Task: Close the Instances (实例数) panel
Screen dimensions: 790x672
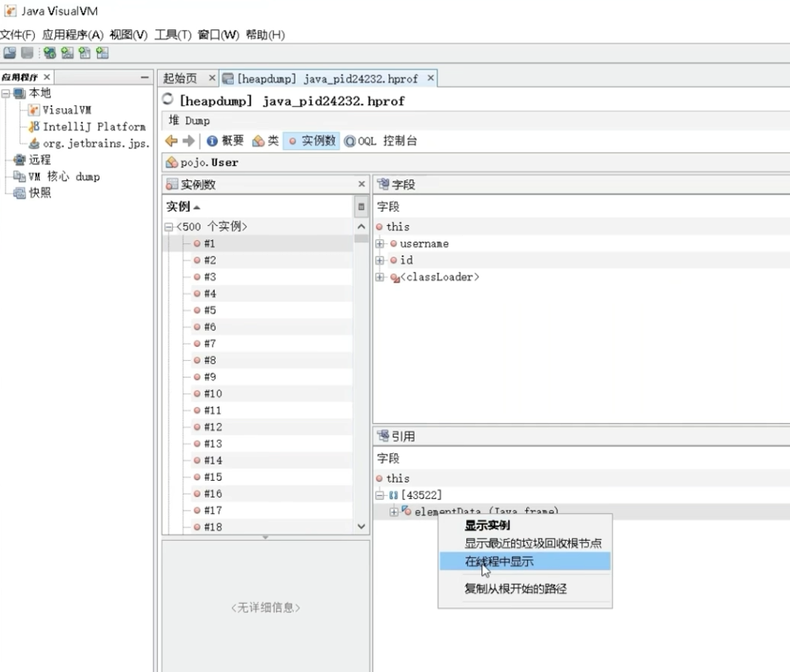Action: click(361, 184)
